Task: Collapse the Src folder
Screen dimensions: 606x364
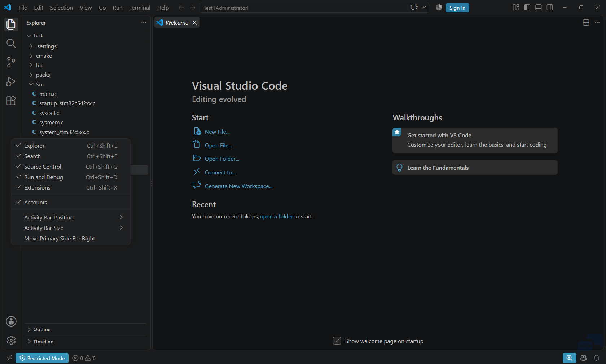Action: click(x=31, y=84)
